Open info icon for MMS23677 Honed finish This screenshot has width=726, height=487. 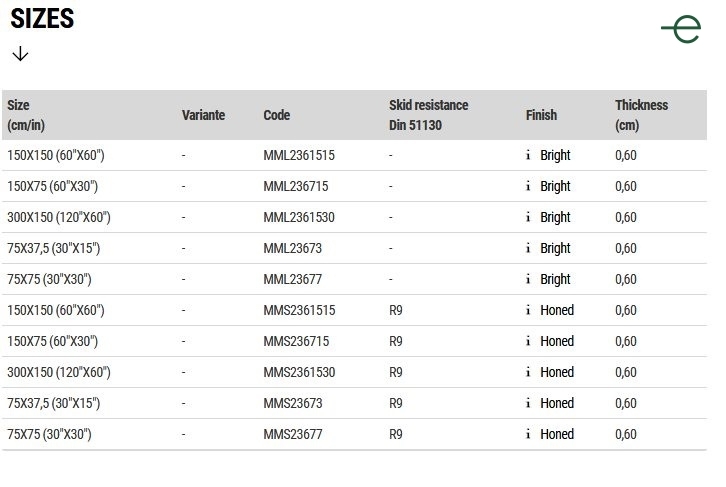528,434
